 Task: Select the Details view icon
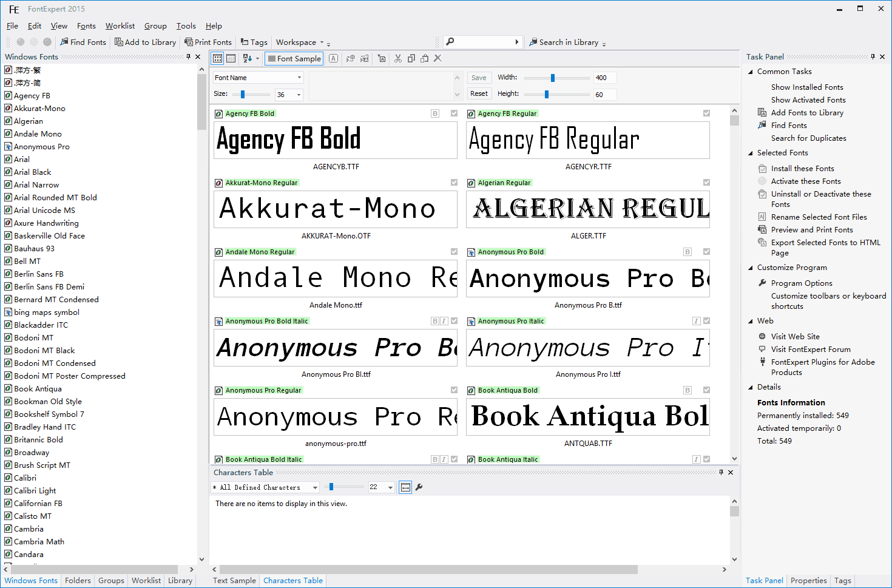[x=231, y=58]
